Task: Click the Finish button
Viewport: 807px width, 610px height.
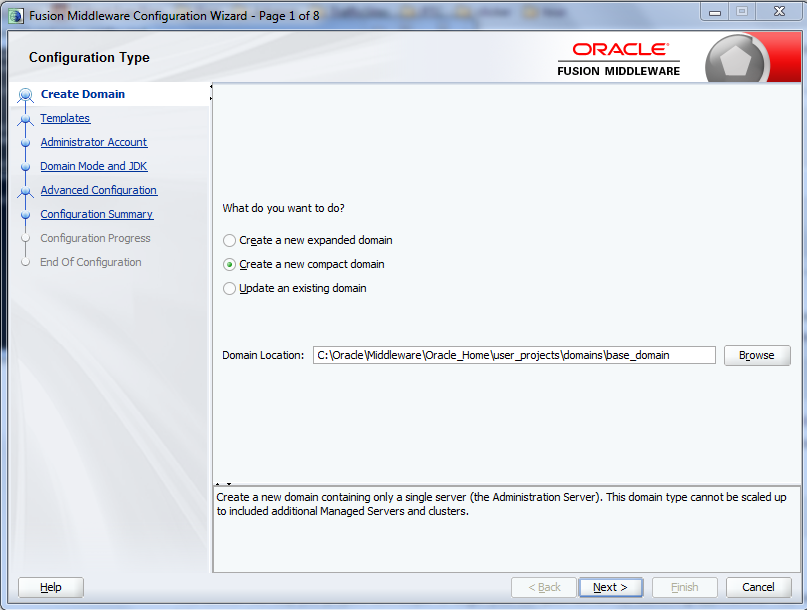Action: tap(685, 587)
